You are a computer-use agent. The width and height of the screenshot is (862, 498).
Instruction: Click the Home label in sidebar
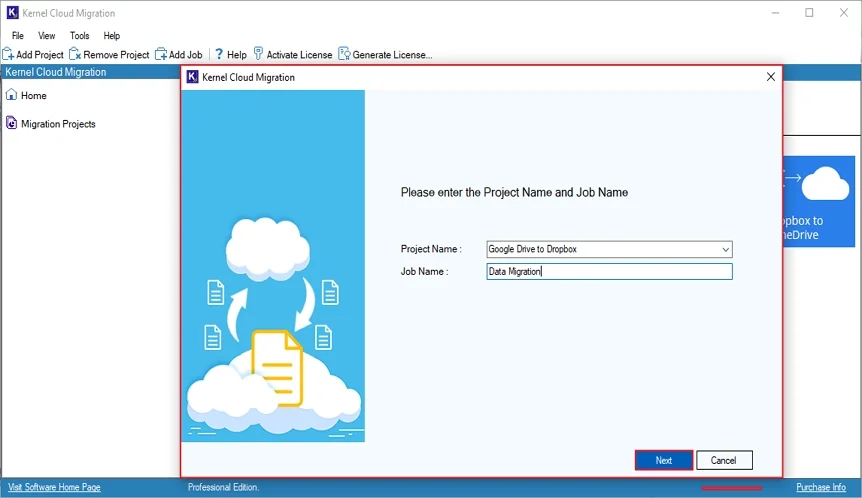[x=34, y=96]
